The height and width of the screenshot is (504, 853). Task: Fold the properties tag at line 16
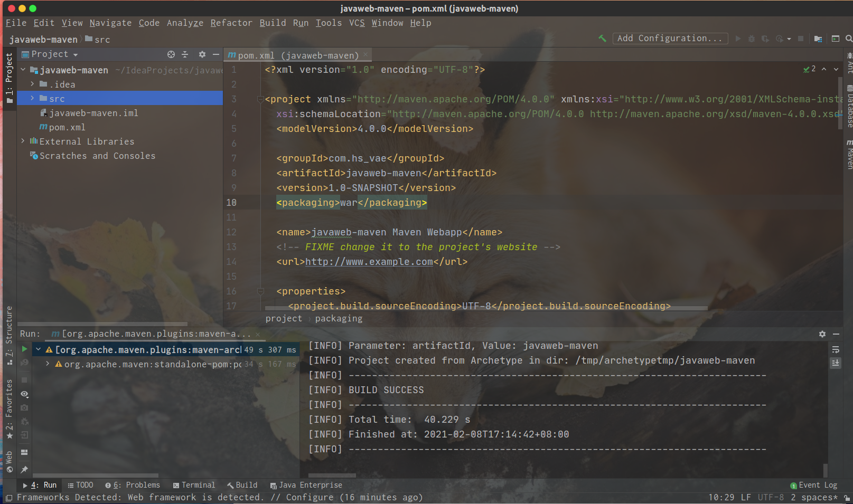click(260, 291)
